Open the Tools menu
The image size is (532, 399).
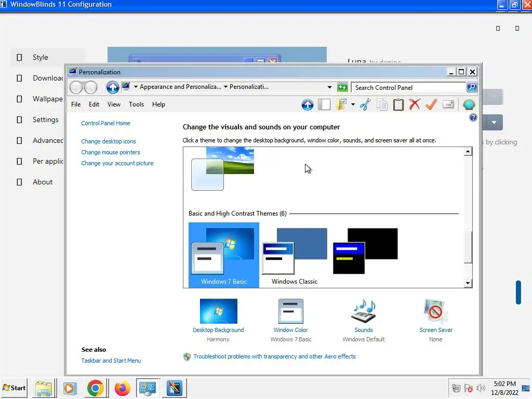(137, 104)
